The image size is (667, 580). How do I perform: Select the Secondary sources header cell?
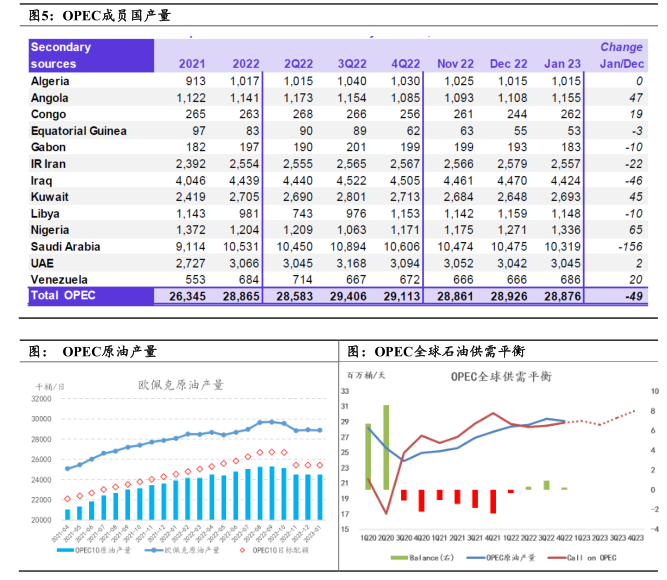62,55
